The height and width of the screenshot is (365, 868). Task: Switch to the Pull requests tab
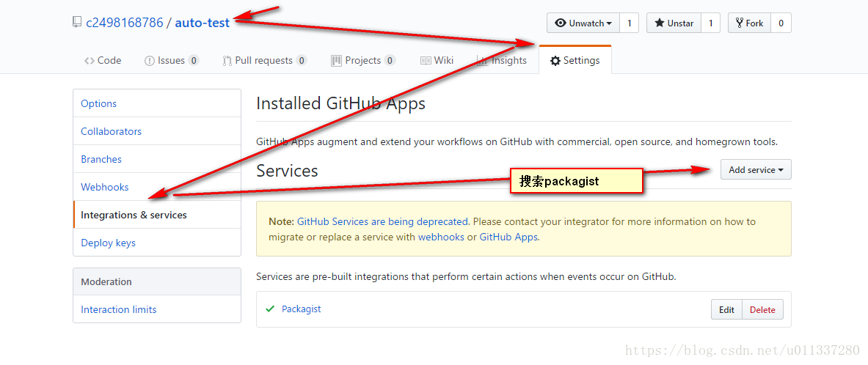pyautogui.click(x=265, y=61)
